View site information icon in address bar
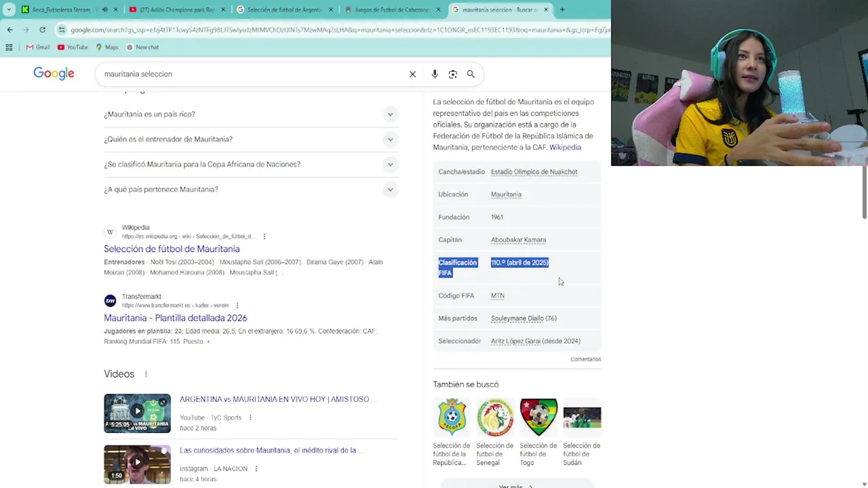 coord(62,30)
